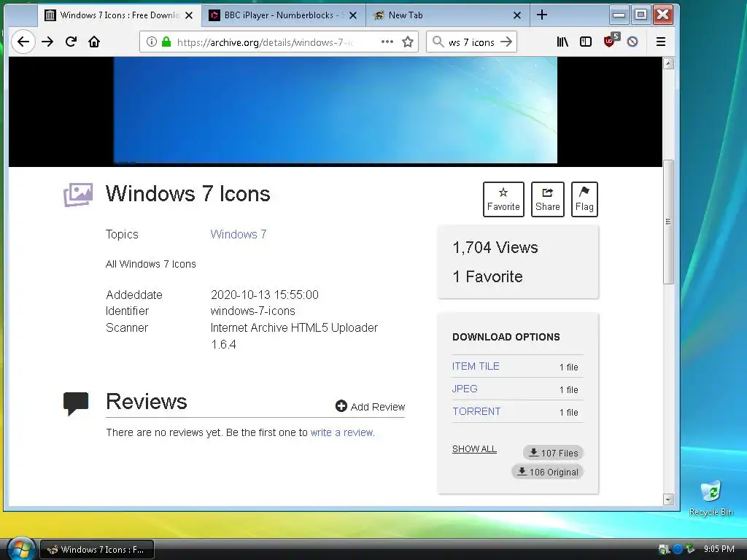Follow the 'write a review' link

[x=341, y=432]
